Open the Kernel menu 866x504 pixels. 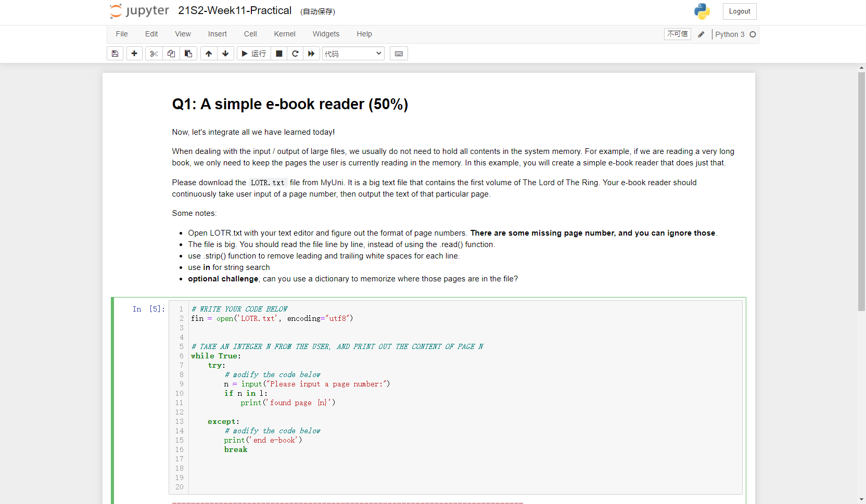tap(284, 34)
